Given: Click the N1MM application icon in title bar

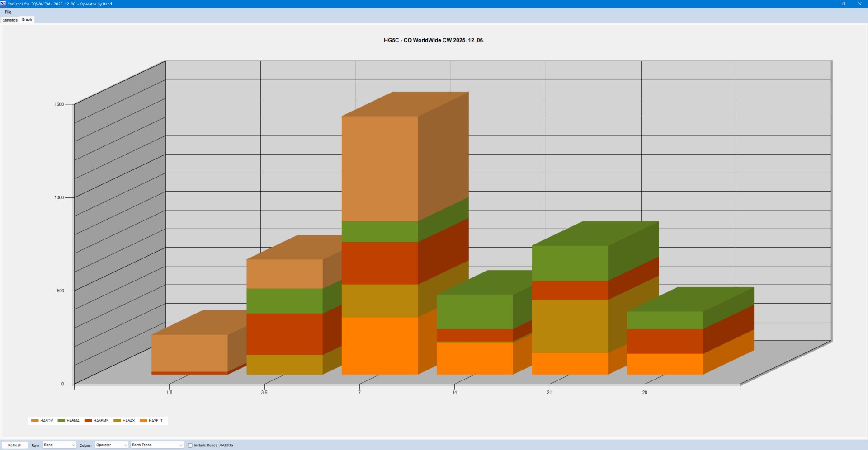Looking at the screenshot, I should 3,4.
